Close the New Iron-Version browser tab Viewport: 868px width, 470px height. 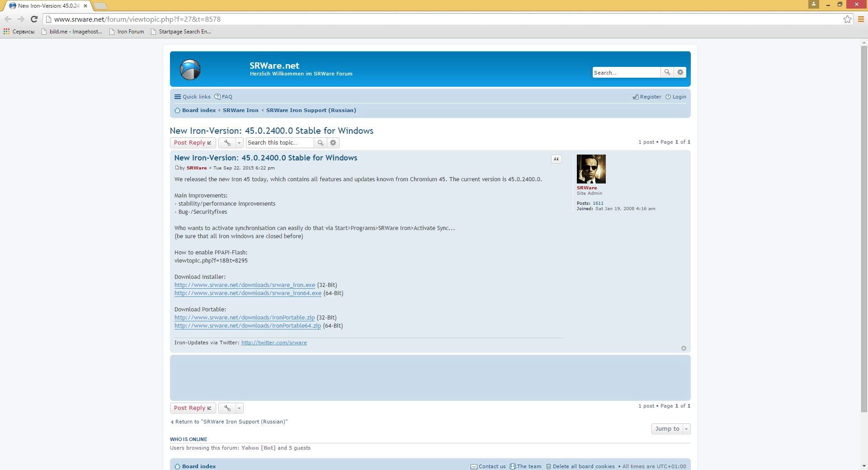click(85, 6)
